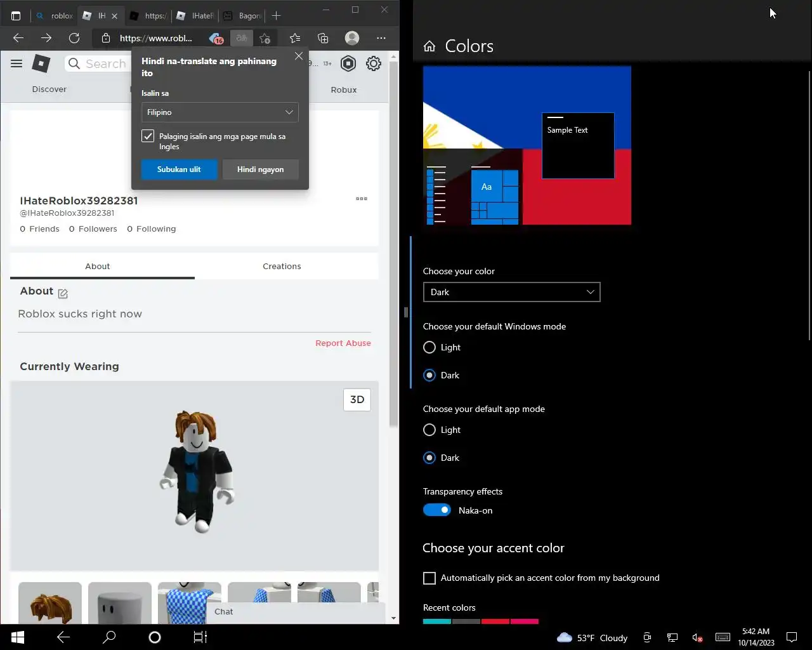Go to Settings home icon
812x650 pixels.
pos(429,46)
